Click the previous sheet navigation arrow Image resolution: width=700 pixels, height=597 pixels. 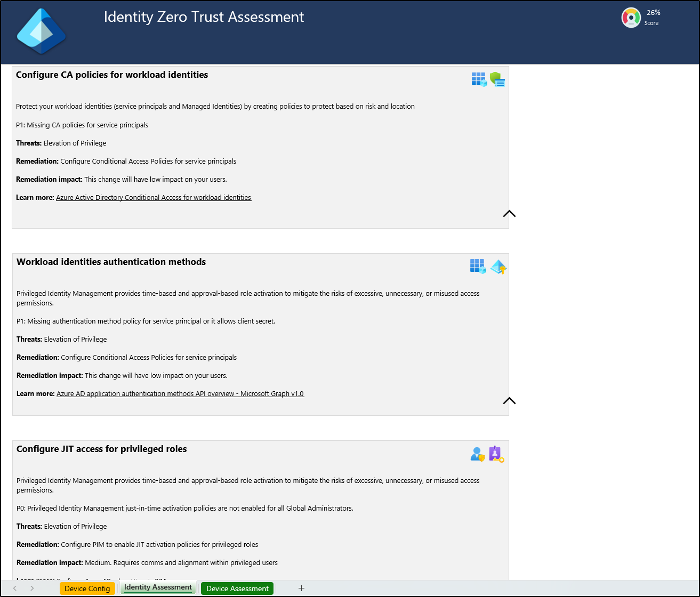(15, 588)
